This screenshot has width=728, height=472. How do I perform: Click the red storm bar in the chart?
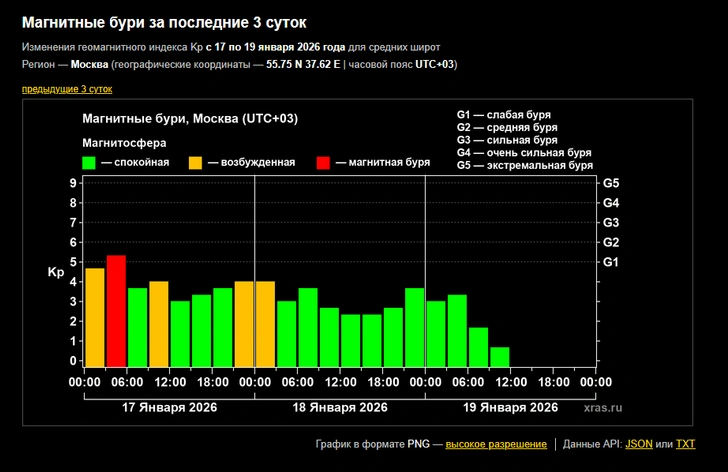pyautogui.click(x=116, y=311)
